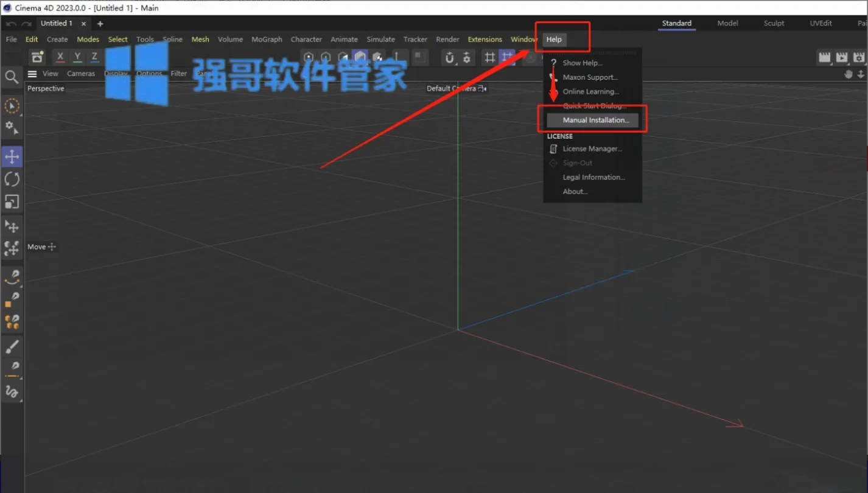Select the spline pen tool
The image size is (868, 493).
coord(12,278)
